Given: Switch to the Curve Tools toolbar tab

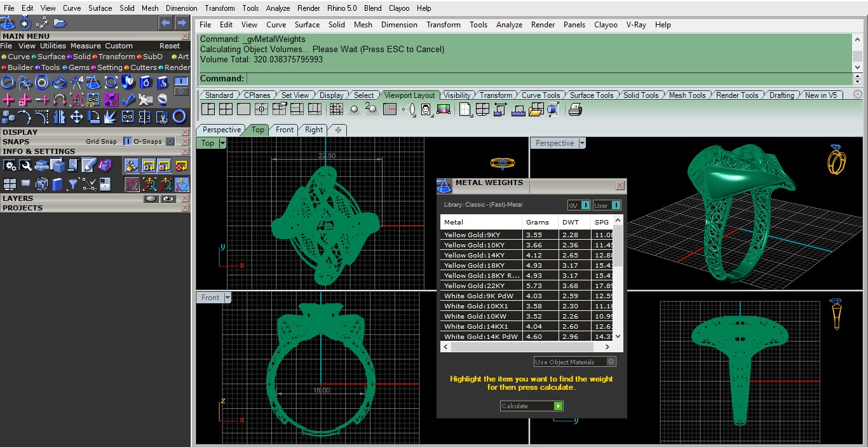Looking at the screenshot, I should coord(541,95).
